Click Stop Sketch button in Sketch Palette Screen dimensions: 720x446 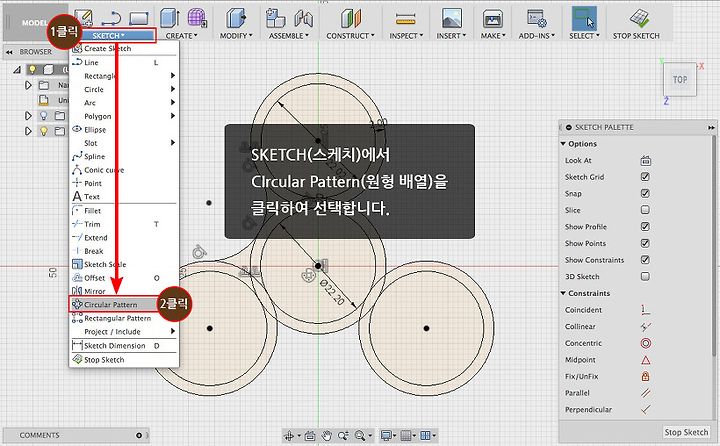point(686,432)
